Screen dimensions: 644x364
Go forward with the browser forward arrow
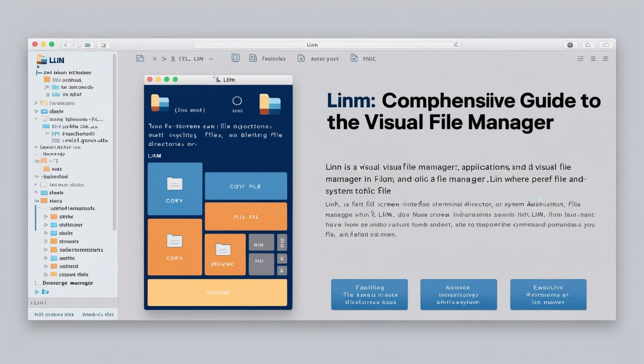pyautogui.click(x=73, y=45)
